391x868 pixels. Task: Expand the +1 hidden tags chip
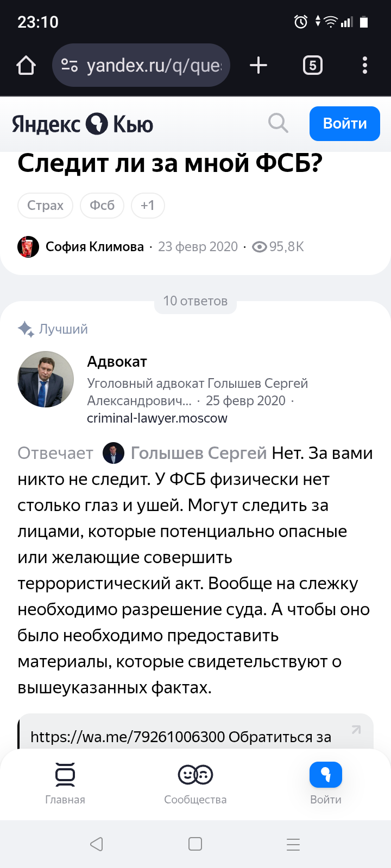point(148,206)
